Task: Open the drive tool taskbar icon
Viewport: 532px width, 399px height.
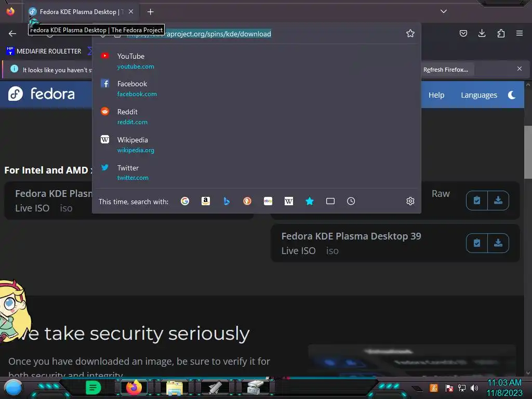Action: click(x=256, y=388)
